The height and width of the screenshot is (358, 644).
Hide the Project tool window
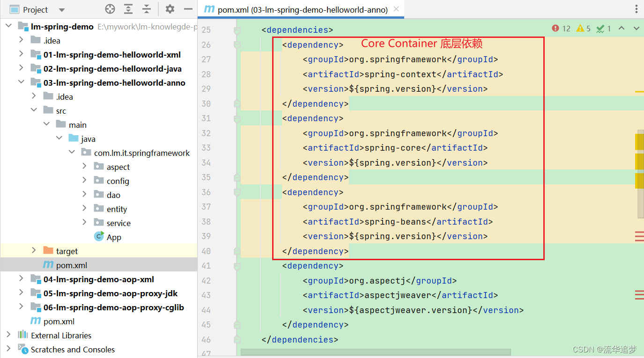(x=188, y=9)
